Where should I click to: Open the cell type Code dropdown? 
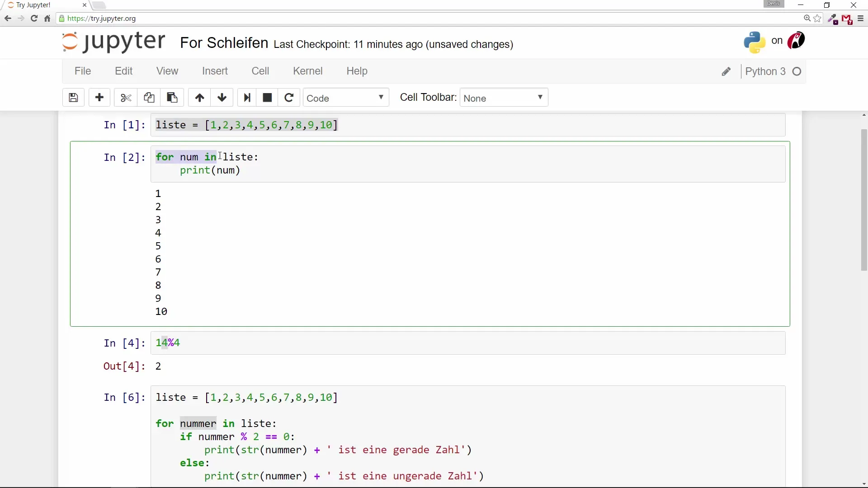point(346,98)
